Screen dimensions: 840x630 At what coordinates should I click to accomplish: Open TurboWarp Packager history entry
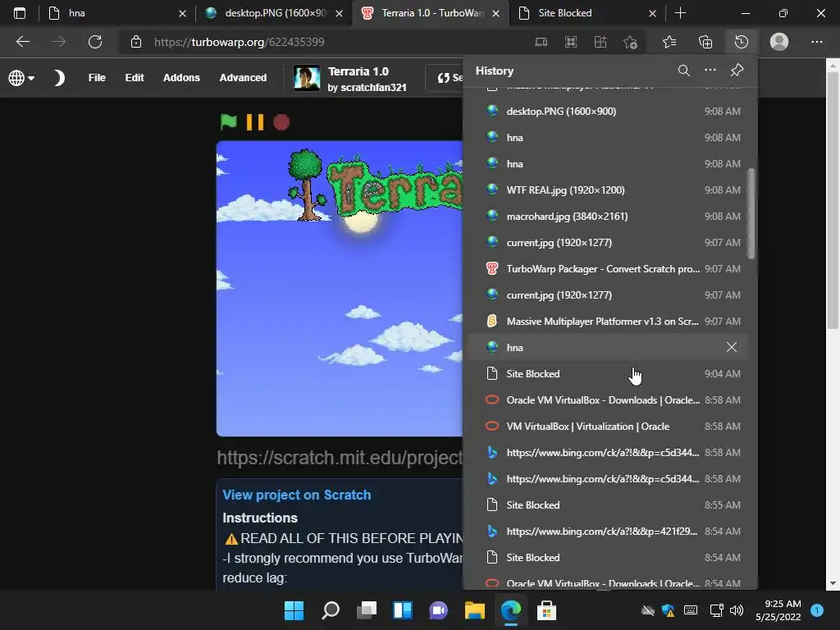pyautogui.click(x=608, y=269)
